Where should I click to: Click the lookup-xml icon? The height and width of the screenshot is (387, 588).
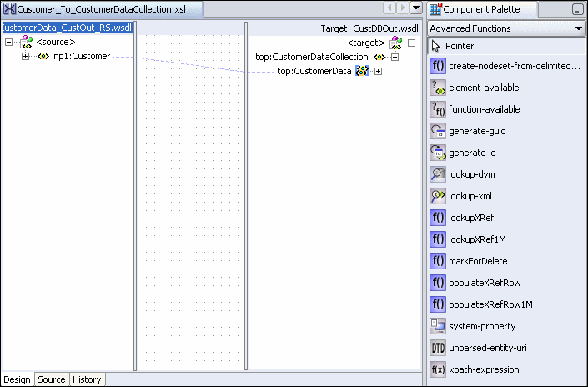[438, 196]
